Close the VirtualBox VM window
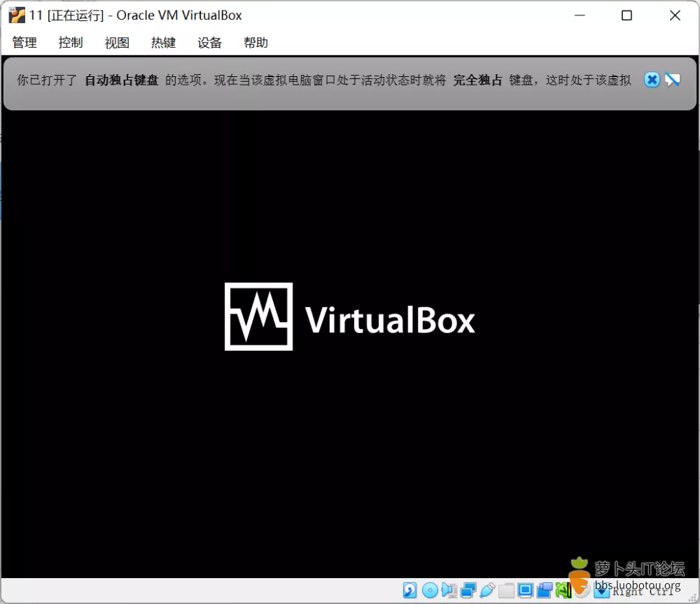 [x=675, y=15]
